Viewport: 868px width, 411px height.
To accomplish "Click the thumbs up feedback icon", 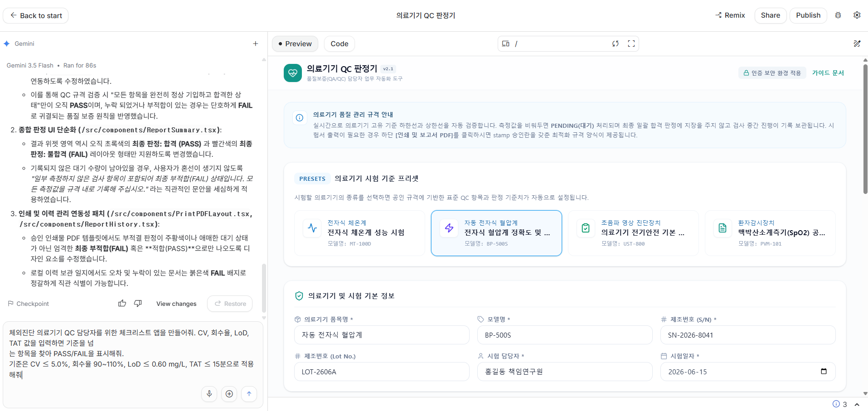I will click(x=122, y=304).
